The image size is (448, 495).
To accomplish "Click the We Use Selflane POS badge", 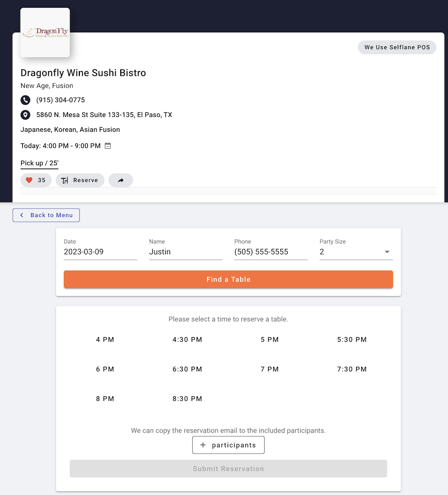I will pyautogui.click(x=397, y=47).
